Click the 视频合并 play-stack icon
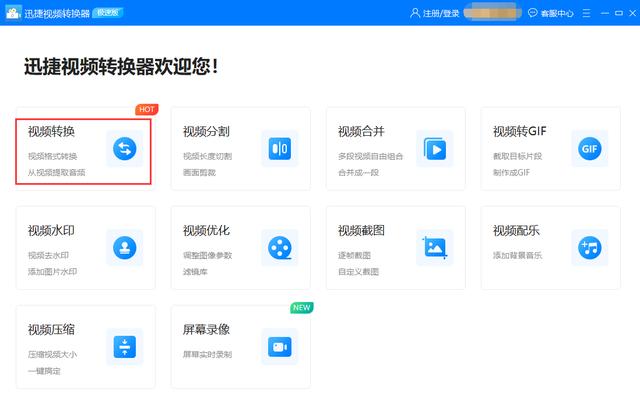640x418 pixels. (435, 149)
